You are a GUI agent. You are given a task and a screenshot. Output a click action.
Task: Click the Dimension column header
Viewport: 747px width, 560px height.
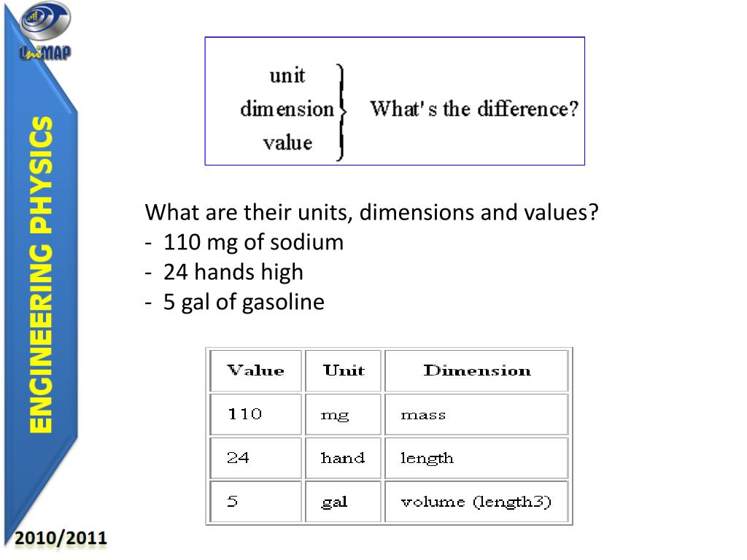476,370
